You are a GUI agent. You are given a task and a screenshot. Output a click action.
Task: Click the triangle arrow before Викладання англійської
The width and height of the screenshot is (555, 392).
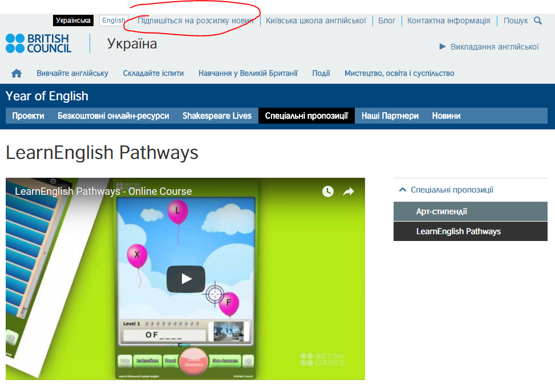click(x=443, y=46)
